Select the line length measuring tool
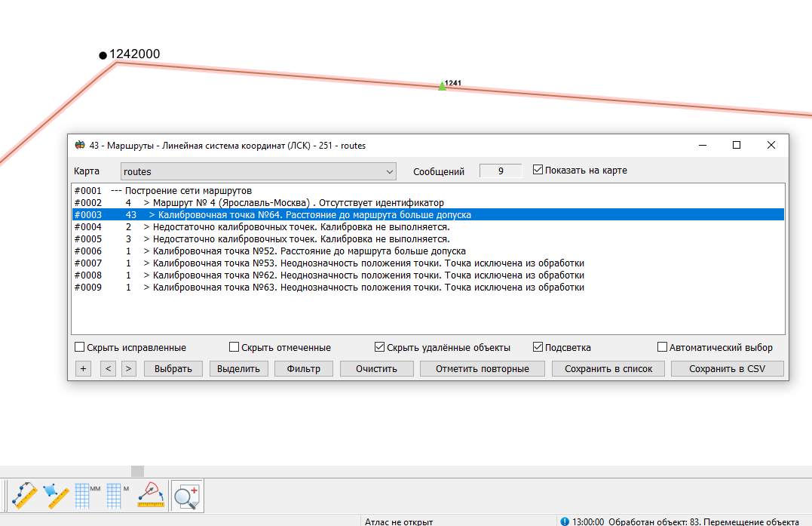 tap(24, 495)
